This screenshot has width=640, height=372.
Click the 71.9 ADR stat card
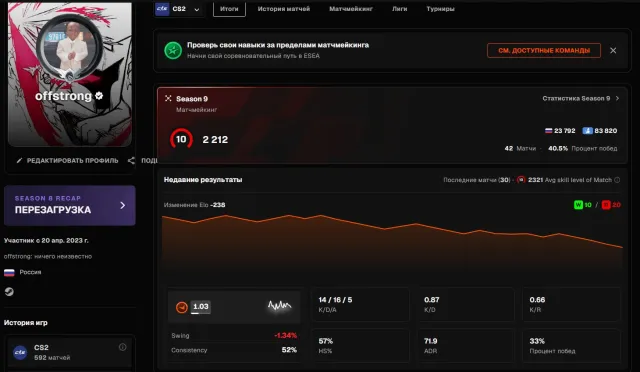click(x=466, y=345)
